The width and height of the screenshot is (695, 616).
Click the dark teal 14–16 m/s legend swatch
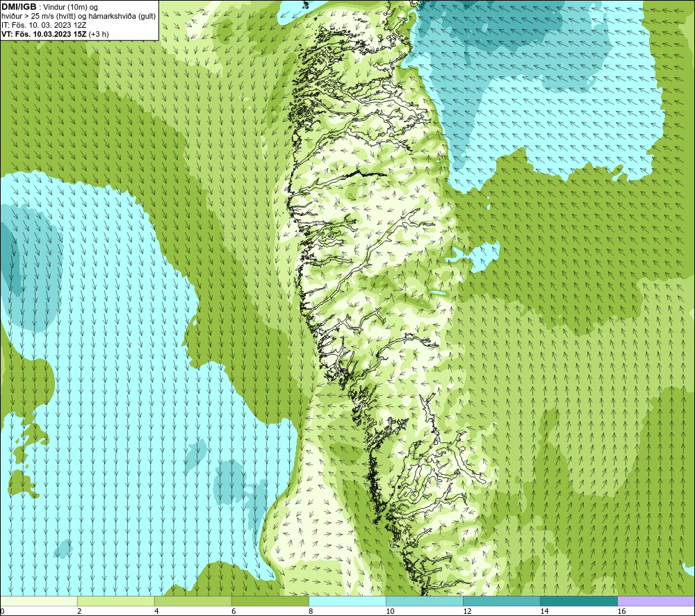tap(579, 601)
